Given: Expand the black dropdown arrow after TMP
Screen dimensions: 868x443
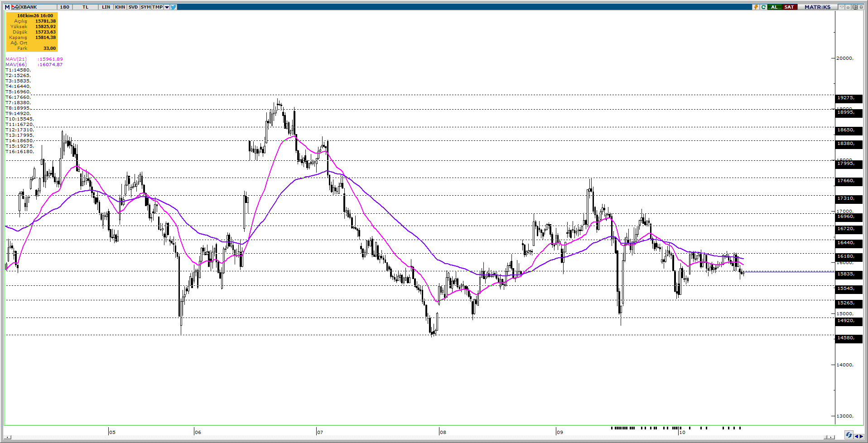Looking at the screenshot, I should tap(167, 7).
